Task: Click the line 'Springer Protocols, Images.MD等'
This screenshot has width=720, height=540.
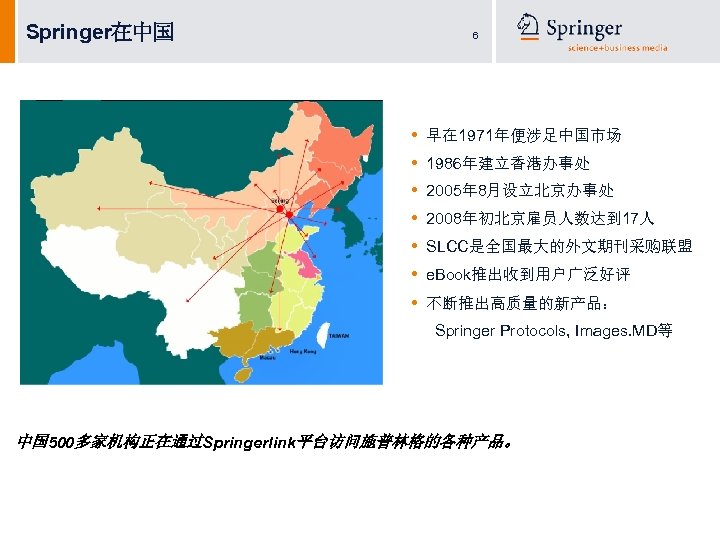Action: pyautogui.click(x=553, y=330)
